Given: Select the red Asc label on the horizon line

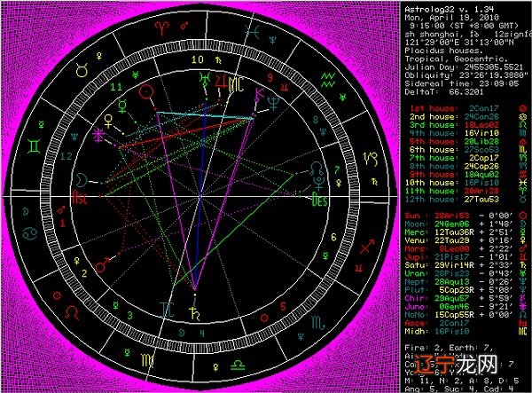Looking at the screenshot, I should click(80, 197).
